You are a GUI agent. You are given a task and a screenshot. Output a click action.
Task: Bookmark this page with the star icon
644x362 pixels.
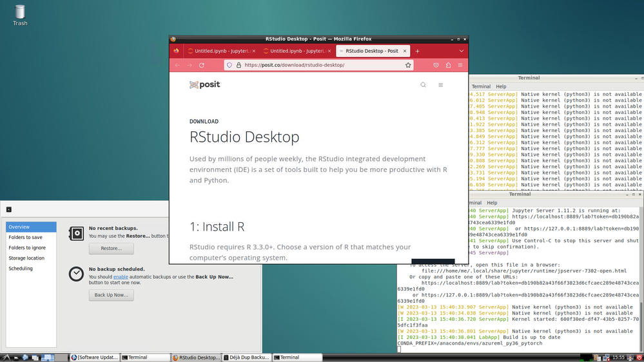408,65
